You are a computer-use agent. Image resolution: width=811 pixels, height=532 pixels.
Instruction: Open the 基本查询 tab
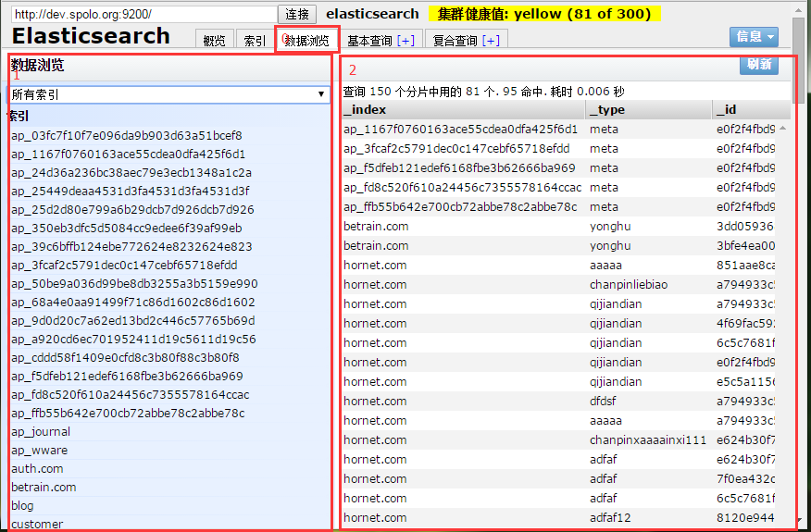pyautogui.click(x=369, y=41)
